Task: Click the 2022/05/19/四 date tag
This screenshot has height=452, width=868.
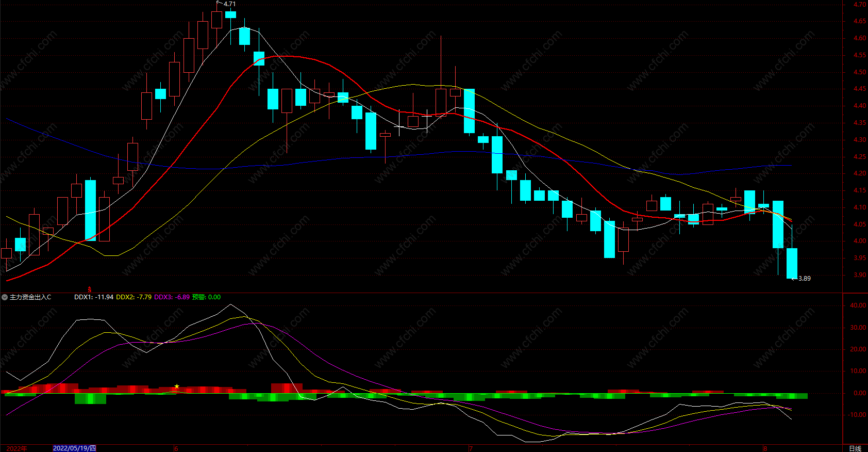Action: [74, 448]
